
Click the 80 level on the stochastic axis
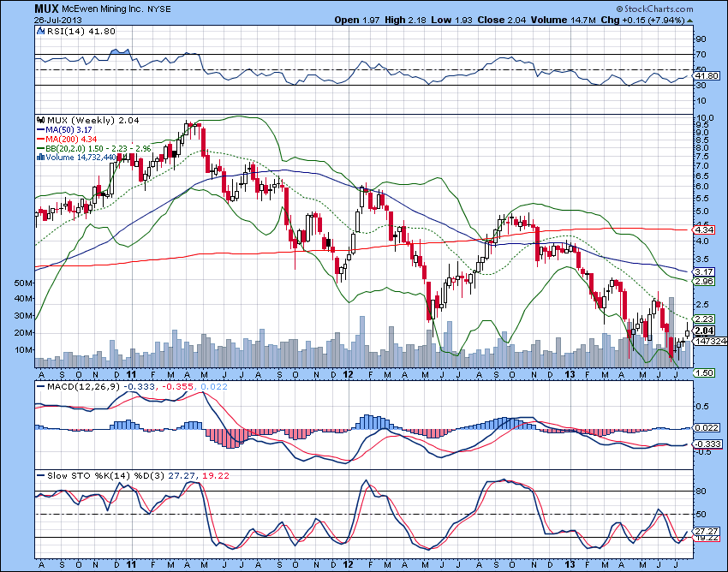[x=701, y=492]
